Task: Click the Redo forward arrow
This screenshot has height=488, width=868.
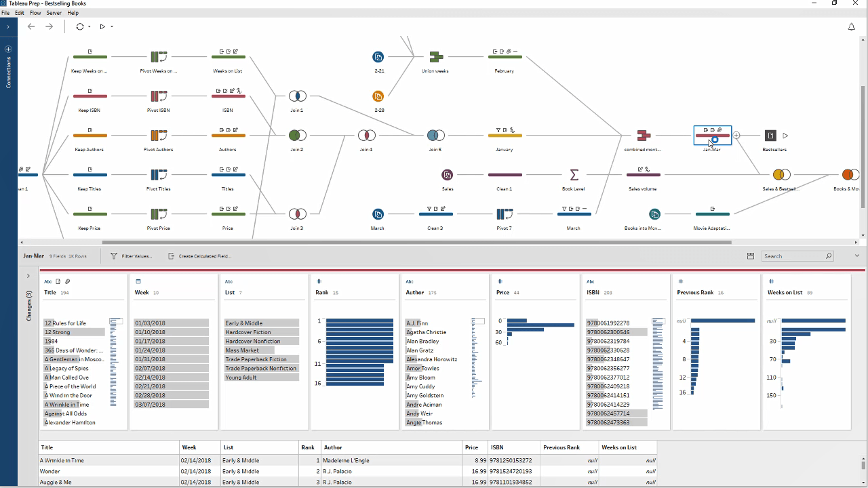Action: pos(49,26)
